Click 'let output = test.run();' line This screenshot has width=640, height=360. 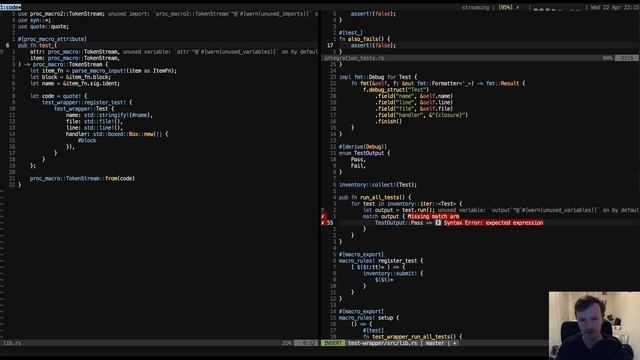pos(399,210)
